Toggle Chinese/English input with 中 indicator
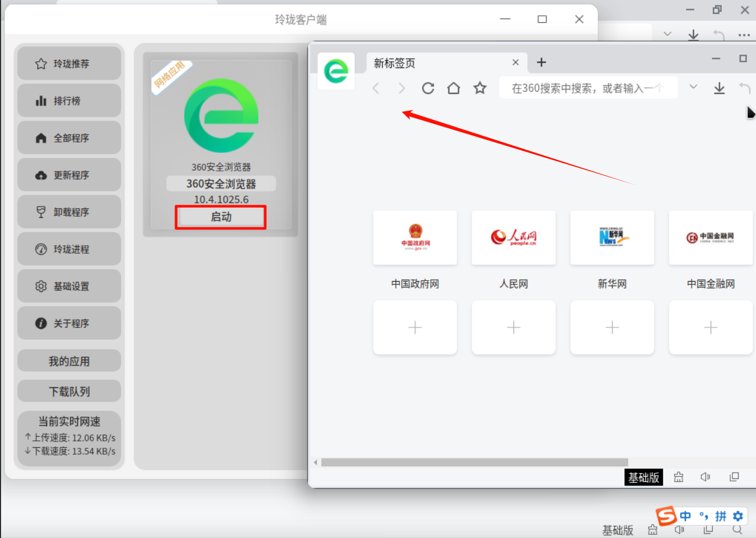Image resolution: width=756 pixels, height=538 pixels. pos(685,516)
